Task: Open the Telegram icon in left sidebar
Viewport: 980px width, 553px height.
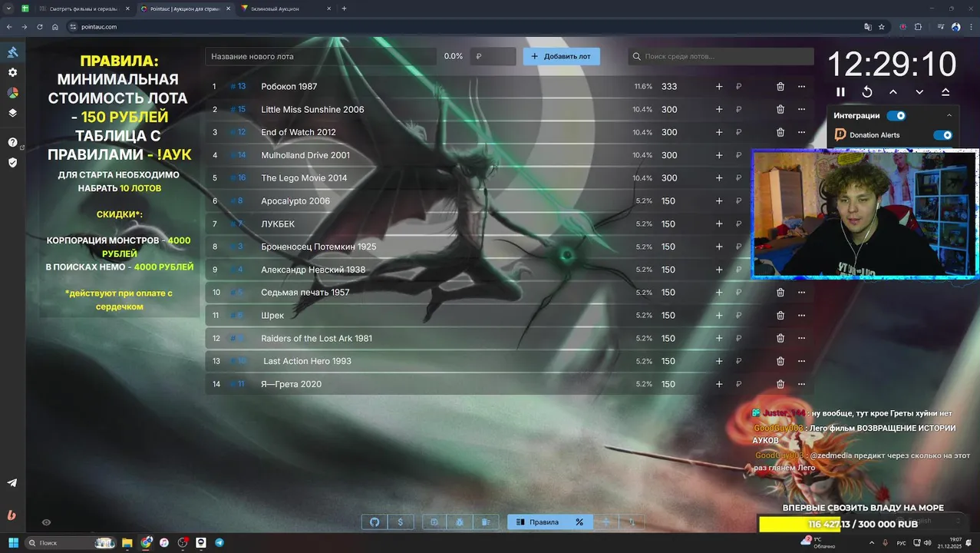Action: [x=12, y=483]
